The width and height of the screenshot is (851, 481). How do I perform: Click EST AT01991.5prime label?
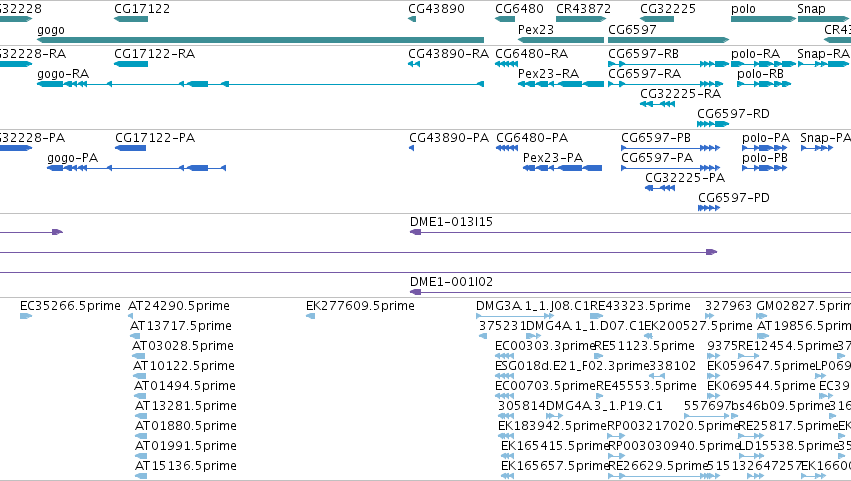(186, 447)
